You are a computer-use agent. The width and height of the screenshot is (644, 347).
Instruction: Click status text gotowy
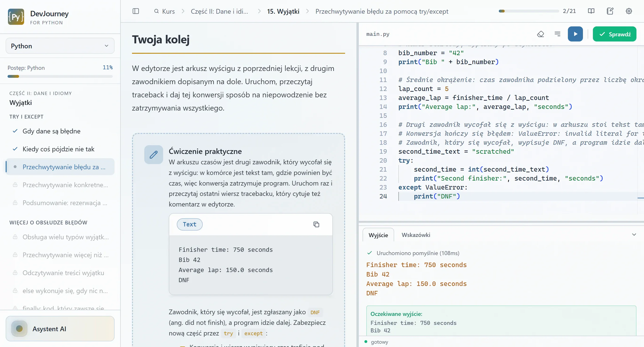coord(379,342)
